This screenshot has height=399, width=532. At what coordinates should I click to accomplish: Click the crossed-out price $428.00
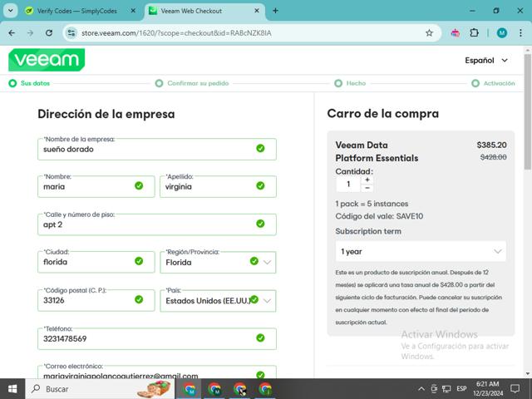494,157
